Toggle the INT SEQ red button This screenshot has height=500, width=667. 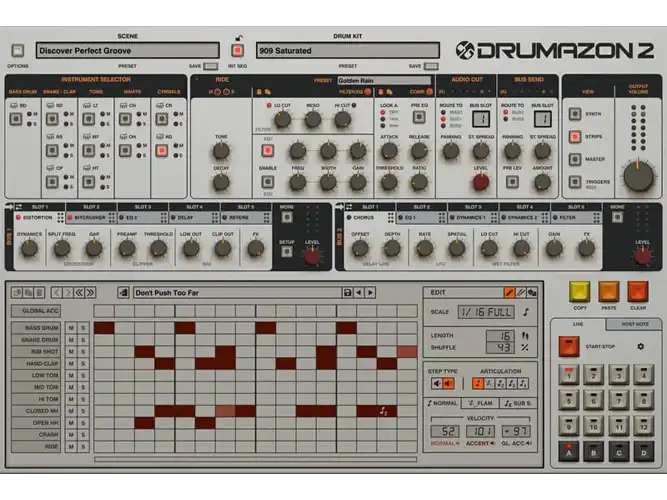(x=237, y=51)
